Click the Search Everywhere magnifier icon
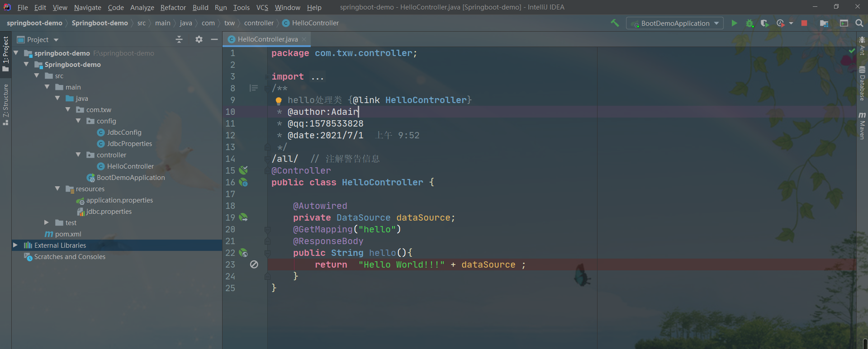Viewport: 868px width, 349px height. click(x=859, y=23)
